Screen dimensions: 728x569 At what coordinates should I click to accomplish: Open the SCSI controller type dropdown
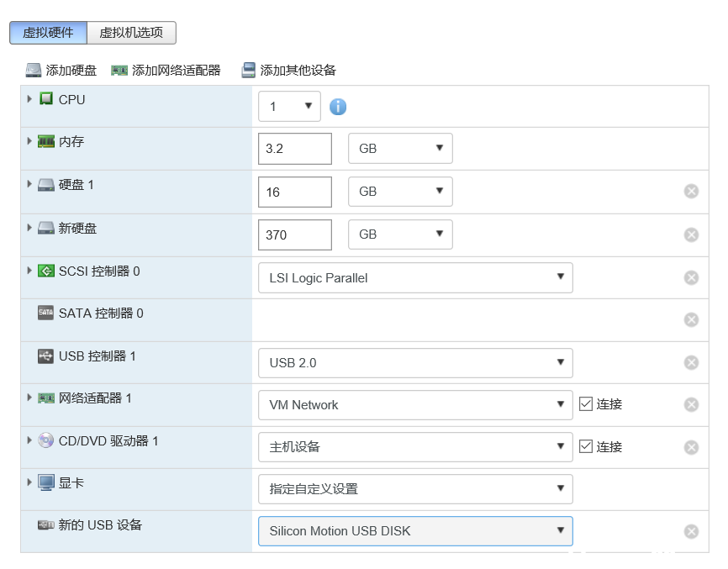click(x=415, y=278)
